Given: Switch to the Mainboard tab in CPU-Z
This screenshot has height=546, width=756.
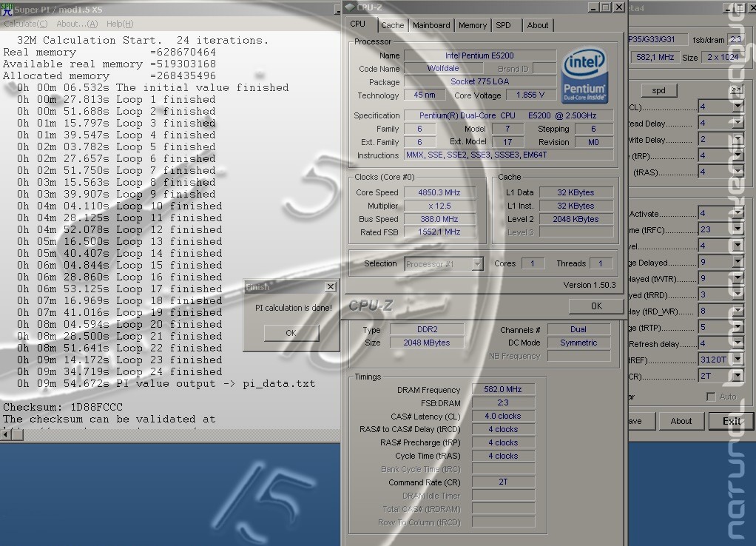Looking at the screenshot, I should pos(431,25).
